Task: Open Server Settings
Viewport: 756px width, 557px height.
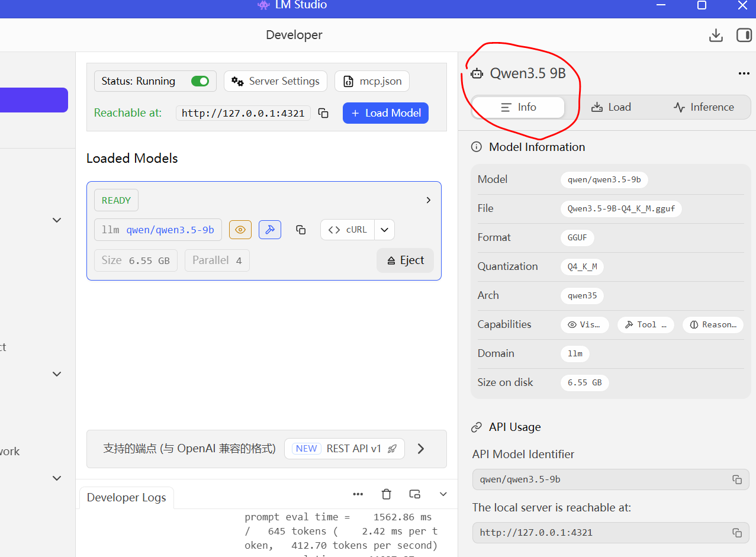Action: [x=275, y=81]
